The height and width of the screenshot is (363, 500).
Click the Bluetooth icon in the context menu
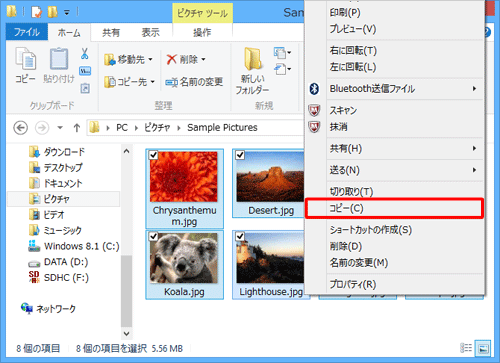(x=314, y=89)
